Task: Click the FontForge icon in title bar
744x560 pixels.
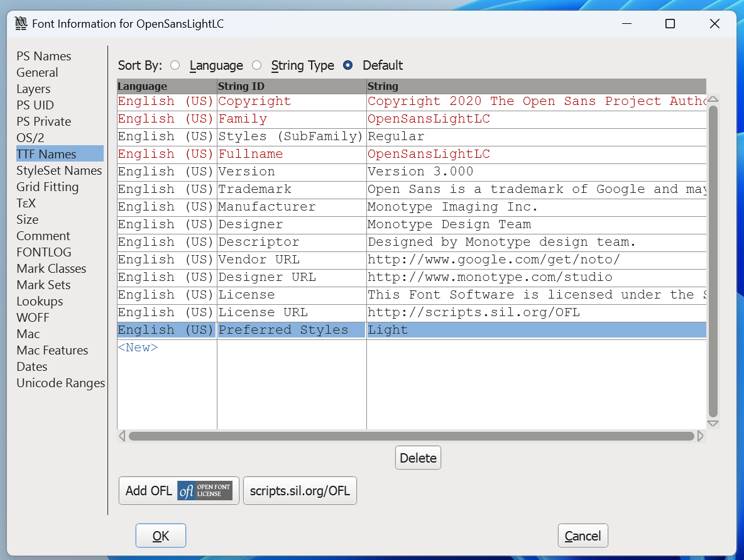Action: [21, 23]
